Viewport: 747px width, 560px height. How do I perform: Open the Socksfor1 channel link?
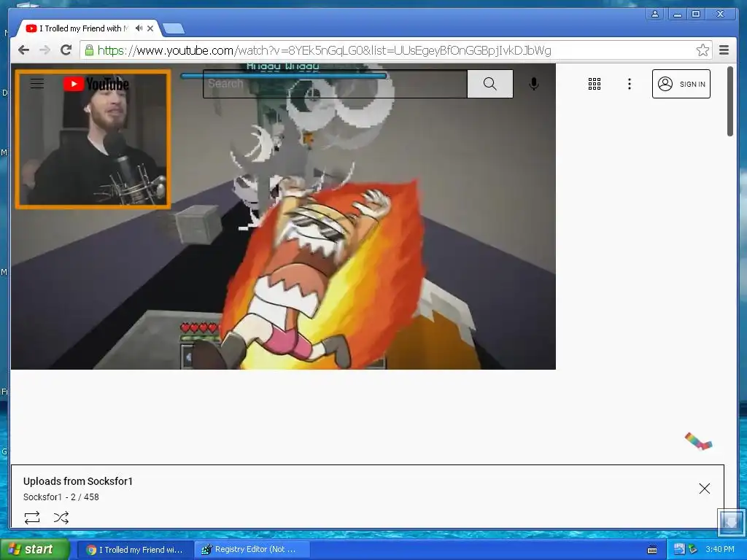pos(42,497)
